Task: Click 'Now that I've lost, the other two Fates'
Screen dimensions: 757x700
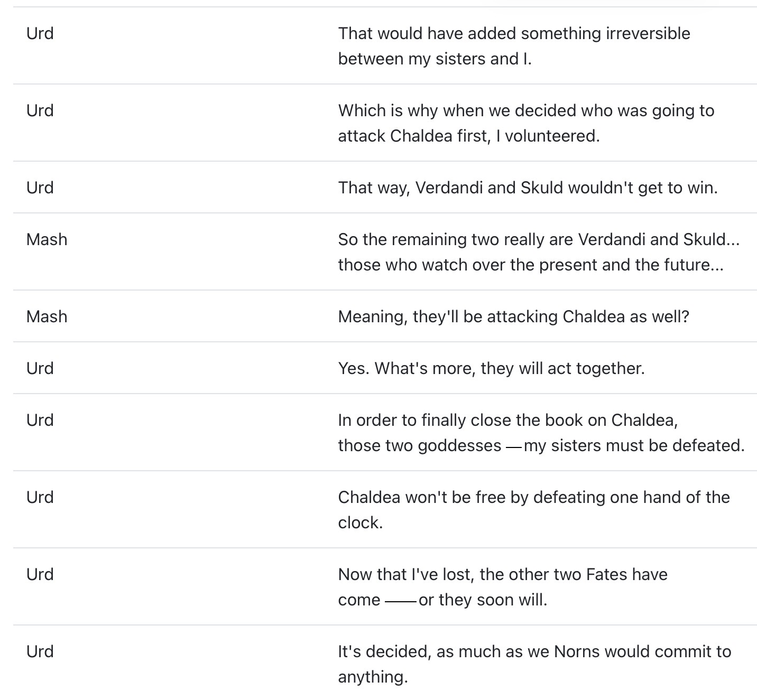Action: click(503, 587)
